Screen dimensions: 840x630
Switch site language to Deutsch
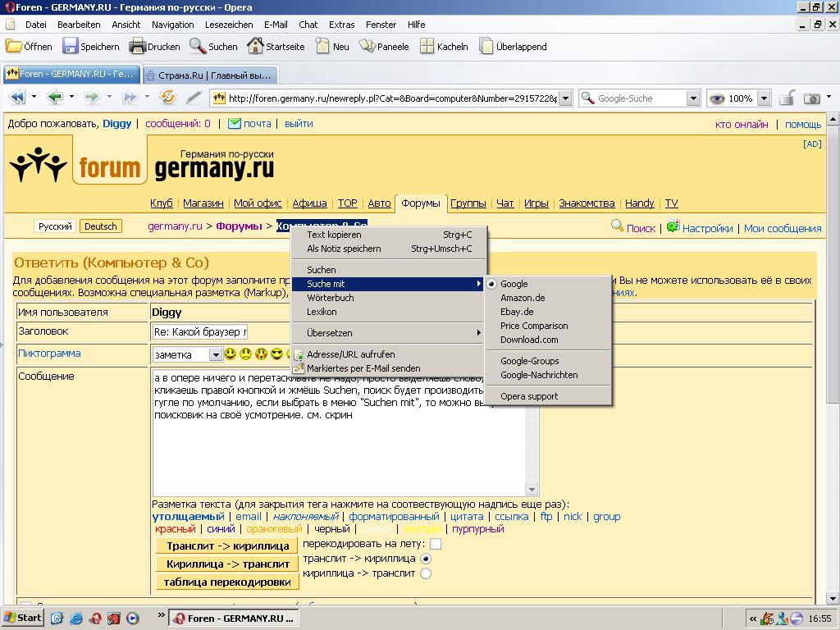pos(101,226)
